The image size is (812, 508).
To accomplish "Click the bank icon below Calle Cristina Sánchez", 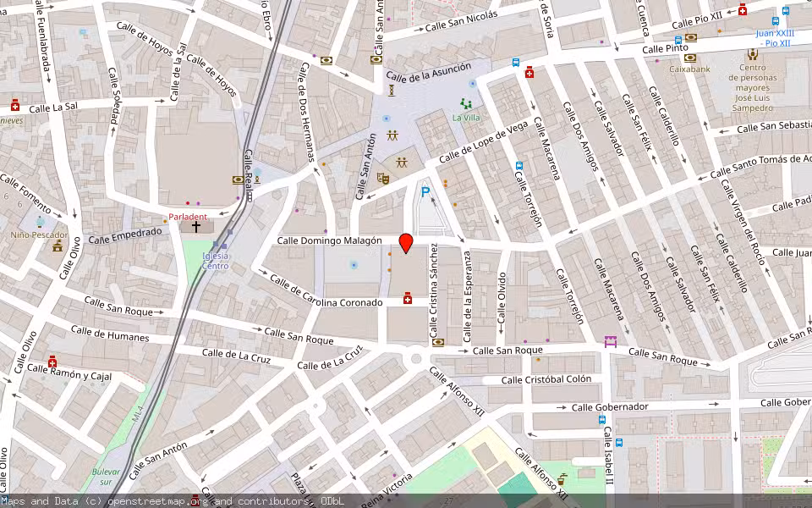I will click(x=438, y=342).
